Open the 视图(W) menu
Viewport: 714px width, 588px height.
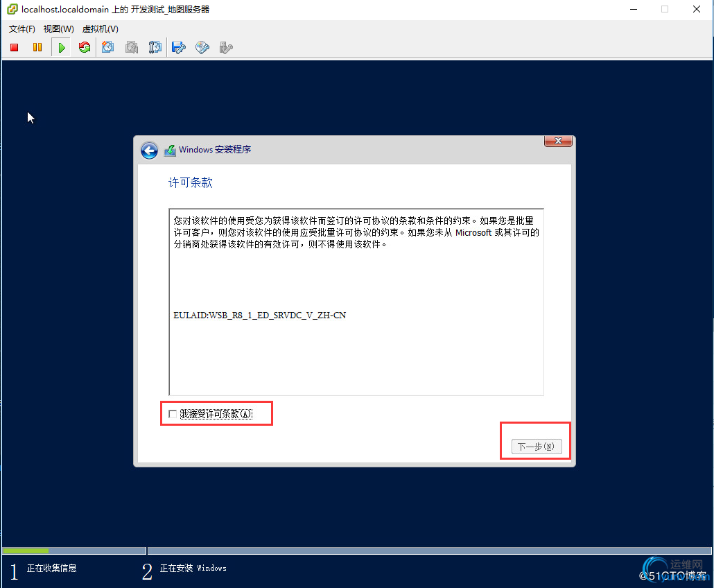pos(58,29)
